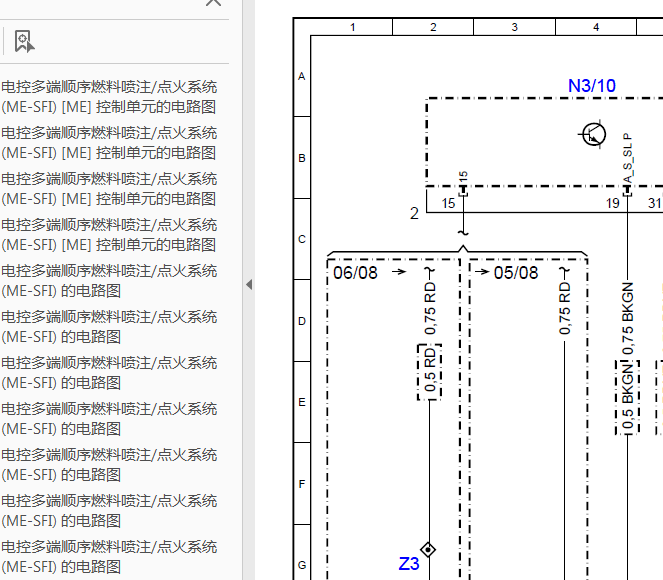
Task: Open the sixth plain (ME-SFI) 的电路图 bookmark
Action: click(x=109, y=512)
